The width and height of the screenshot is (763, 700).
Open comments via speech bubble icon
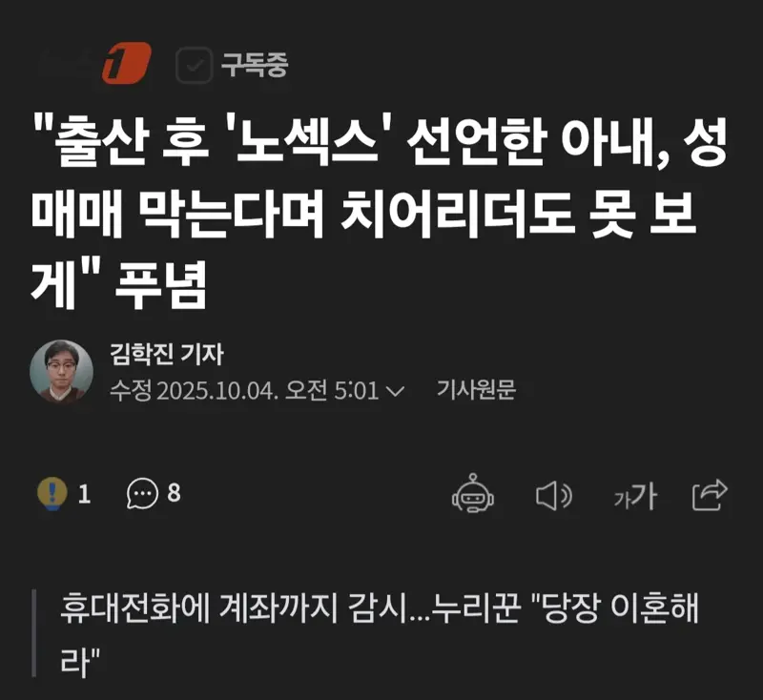point(142,494)
